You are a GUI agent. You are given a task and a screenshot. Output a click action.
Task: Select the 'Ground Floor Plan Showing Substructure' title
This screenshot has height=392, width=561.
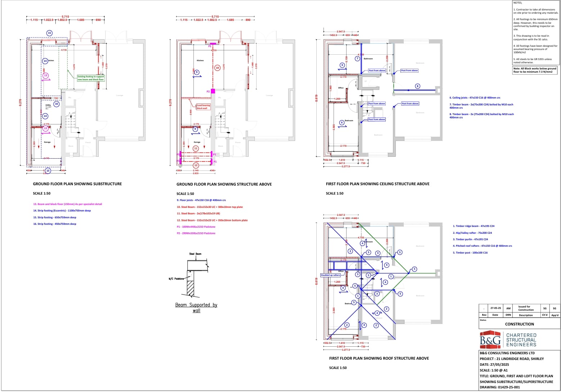77,184
